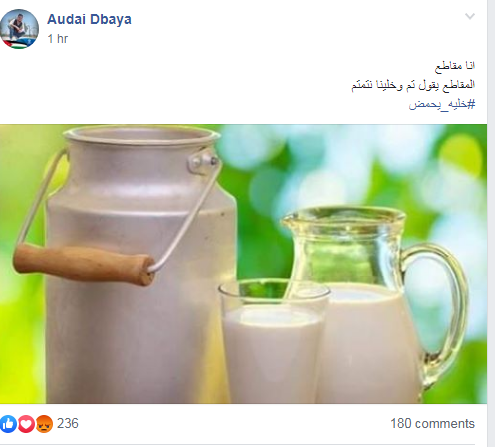This screenshot has height=447, width=495.
Task: Click the orange Angry reaction icon
Action: 44,424
